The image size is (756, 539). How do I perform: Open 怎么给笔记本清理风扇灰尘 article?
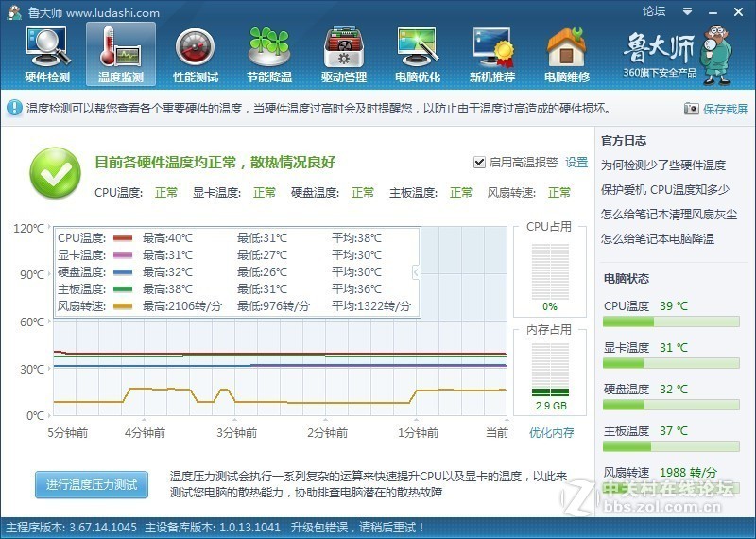[x=669, y=215]
